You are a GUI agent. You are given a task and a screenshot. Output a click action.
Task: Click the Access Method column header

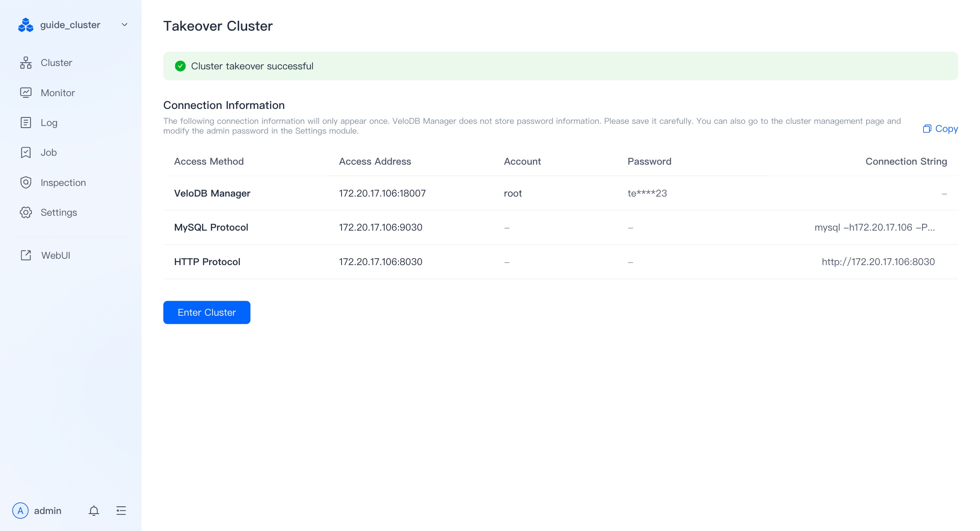[x=209, y=161]
